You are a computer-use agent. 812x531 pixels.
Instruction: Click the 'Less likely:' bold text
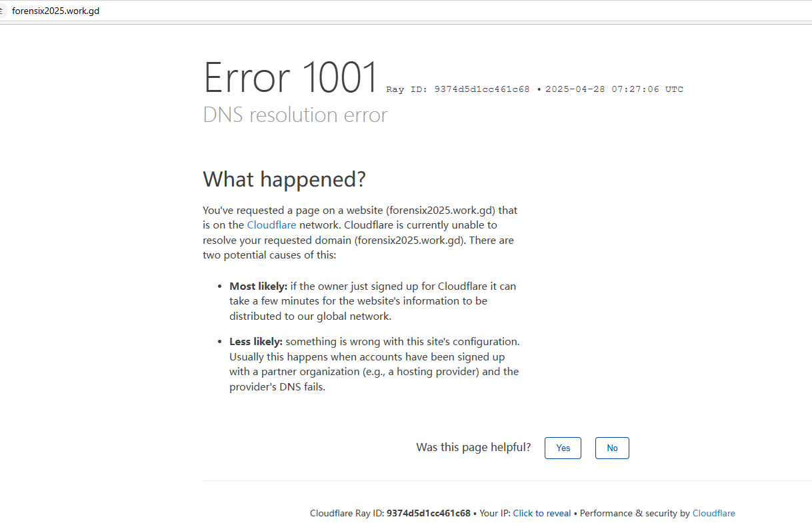[256, 341]
